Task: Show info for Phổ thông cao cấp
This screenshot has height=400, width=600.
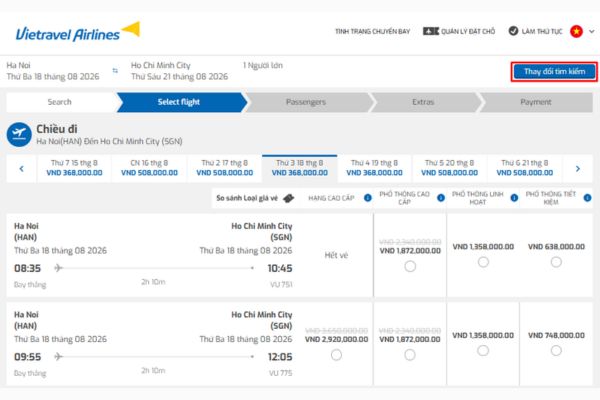Action: click(441, 198)
